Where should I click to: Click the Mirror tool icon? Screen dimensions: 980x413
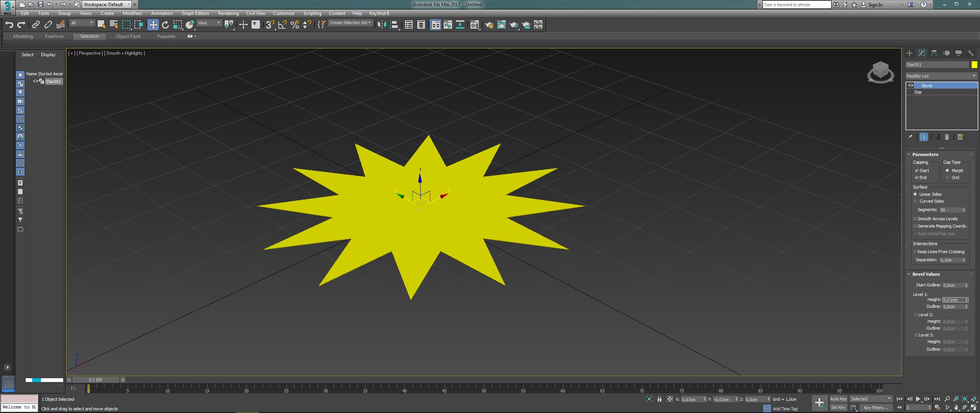coord(381,25)
